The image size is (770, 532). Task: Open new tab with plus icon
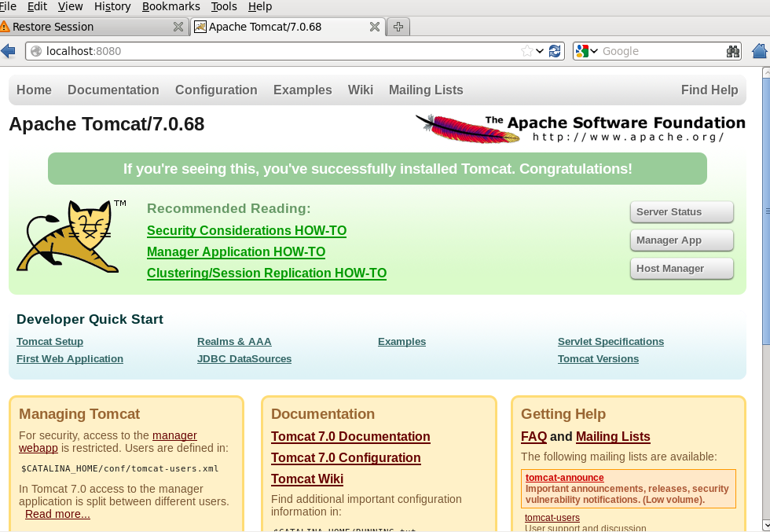point(398,27)
